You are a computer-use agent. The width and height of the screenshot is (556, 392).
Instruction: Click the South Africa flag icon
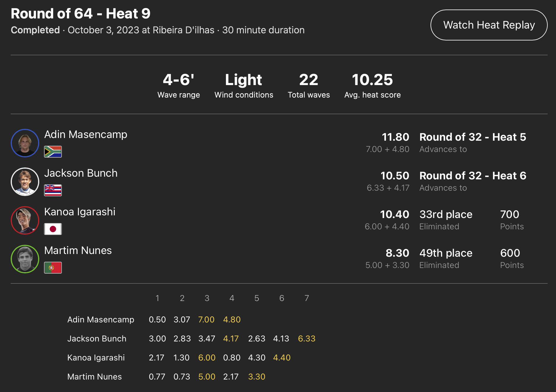pyautogui.click(x=53, y=152)
